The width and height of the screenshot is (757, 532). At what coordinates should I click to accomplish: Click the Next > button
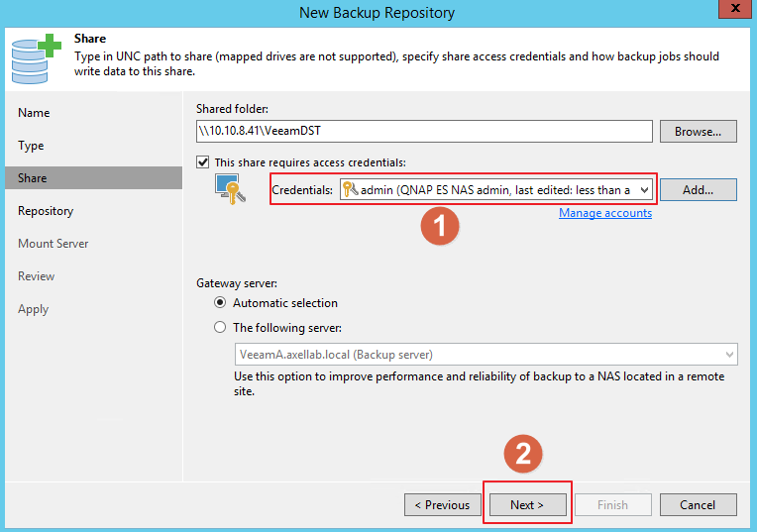tap(527, 504)
